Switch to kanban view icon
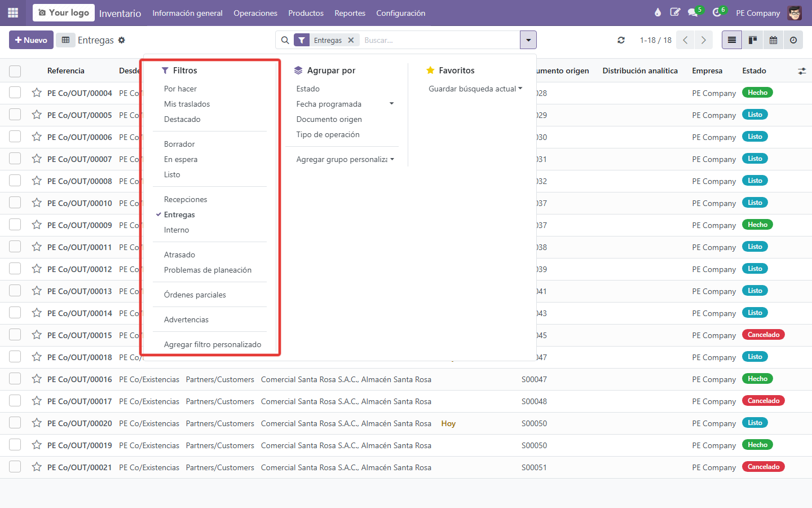This screenshot has width=812, height=508. tap(752, 40)
